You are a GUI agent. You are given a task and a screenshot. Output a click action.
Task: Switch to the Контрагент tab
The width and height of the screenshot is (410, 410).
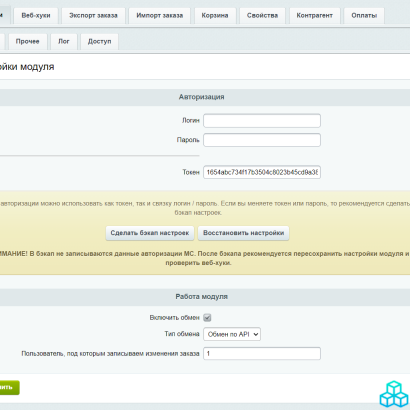[315, 16]
